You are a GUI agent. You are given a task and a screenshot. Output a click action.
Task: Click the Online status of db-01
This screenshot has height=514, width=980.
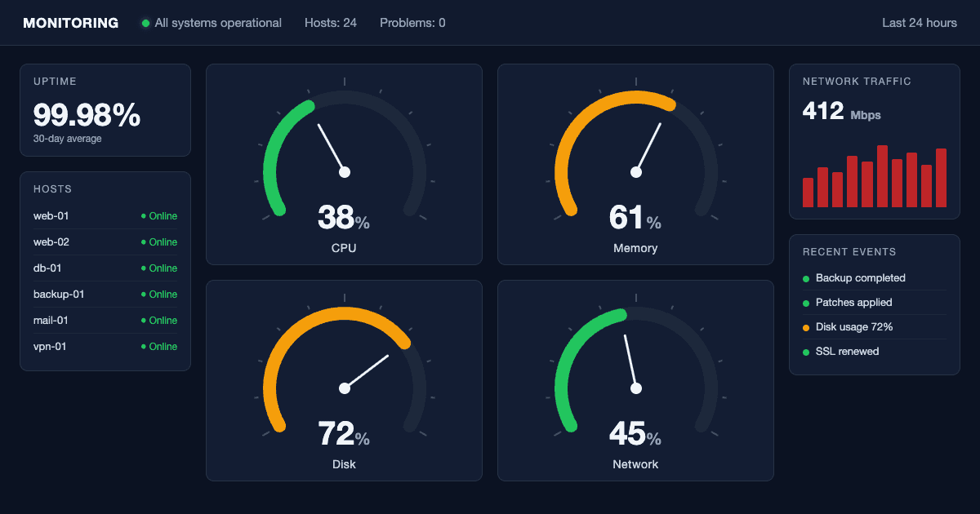point(159,268)
